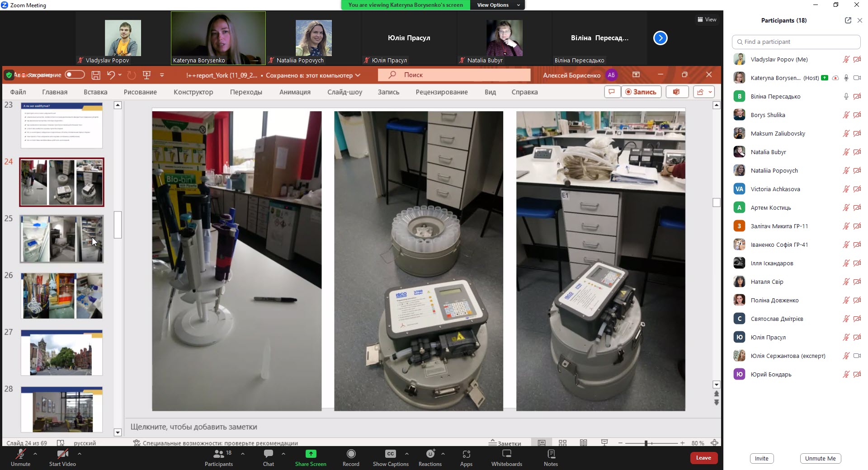The image size is (868, 470).
Task: Start meeting recording with Record icon
Action: (351, 454)
